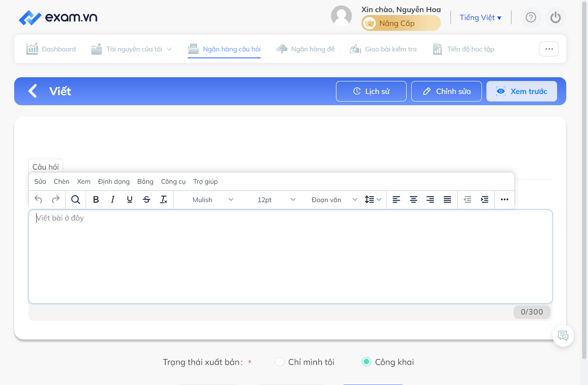Screen dimensions: 588x385
Task: Open the Công cụ editor menu
Action: pos(173,182)
